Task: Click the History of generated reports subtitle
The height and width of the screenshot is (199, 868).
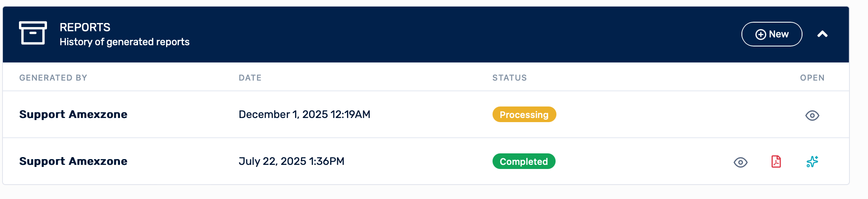Action: tap(124, 42)
